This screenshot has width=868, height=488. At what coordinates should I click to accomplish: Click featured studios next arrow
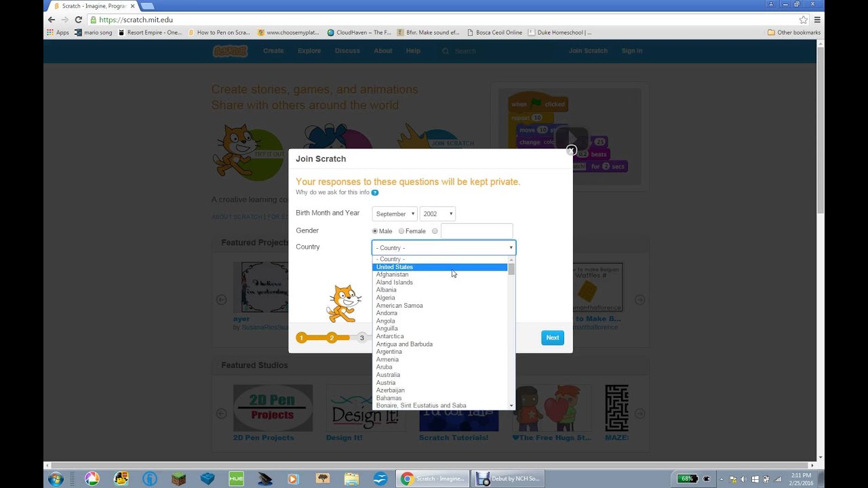[x=639, y=413]
